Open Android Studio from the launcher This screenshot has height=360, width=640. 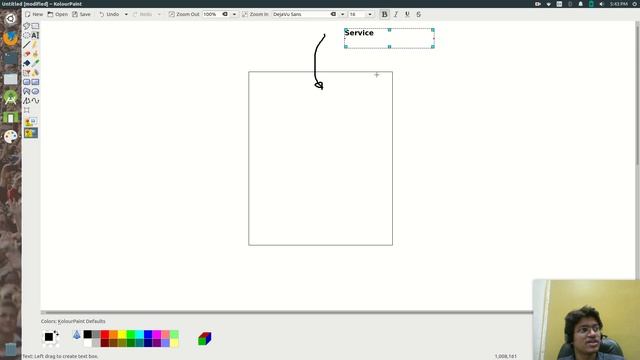tap(11, 98)
